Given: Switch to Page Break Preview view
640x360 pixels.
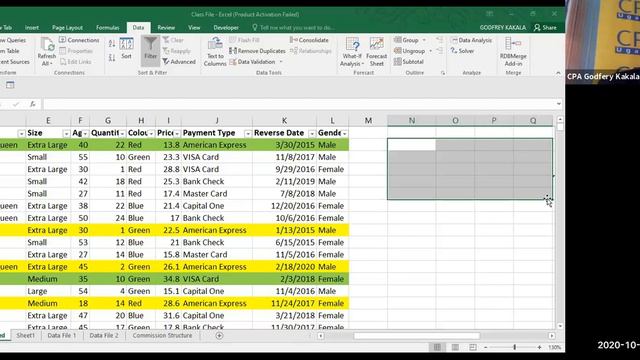Looking at the screenshot, I should (x=473, y=347).
